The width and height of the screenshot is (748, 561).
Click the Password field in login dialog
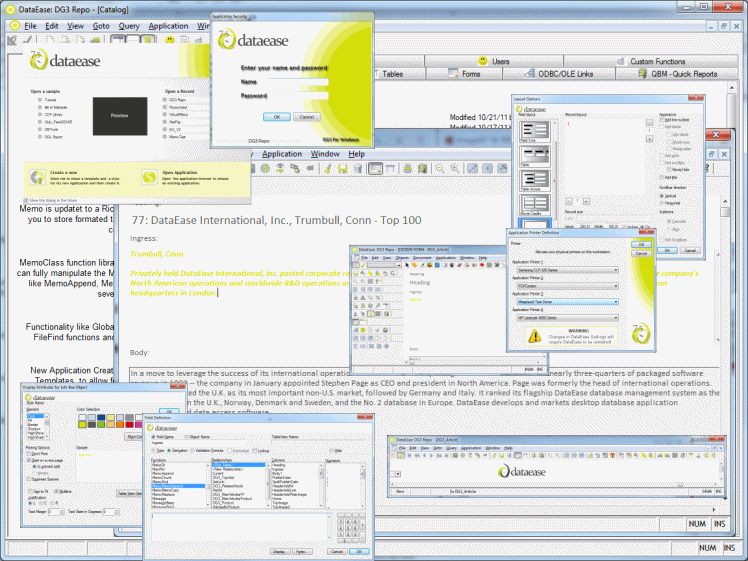pyautogui.click(x=299, y=96)
